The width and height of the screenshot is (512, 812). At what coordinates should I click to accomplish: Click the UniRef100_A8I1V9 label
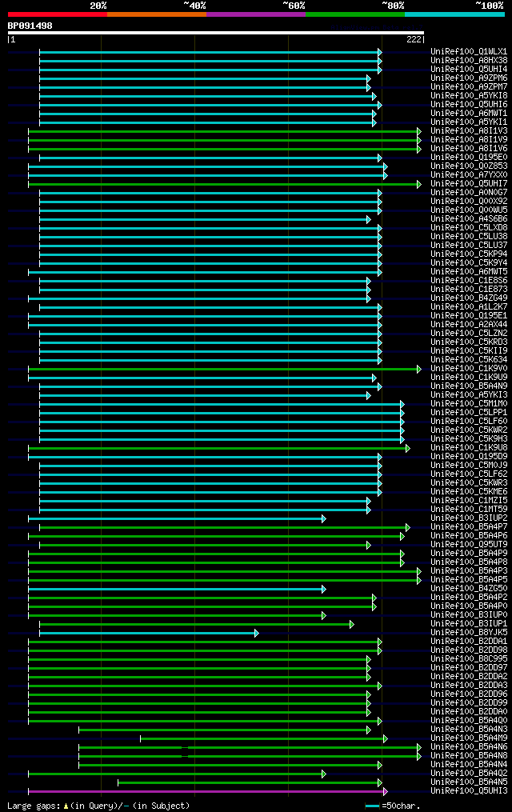[x=469, y=140]
